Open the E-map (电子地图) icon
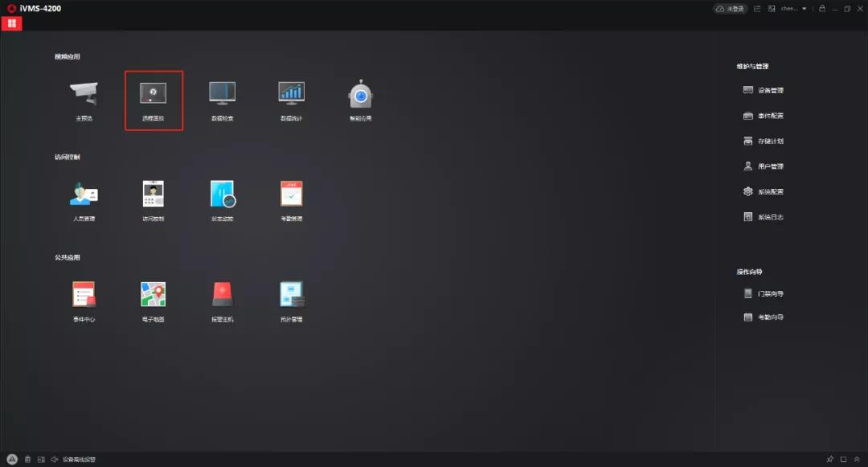The width and height of the screenshot is (868, 467). click(x=154, y=295)
